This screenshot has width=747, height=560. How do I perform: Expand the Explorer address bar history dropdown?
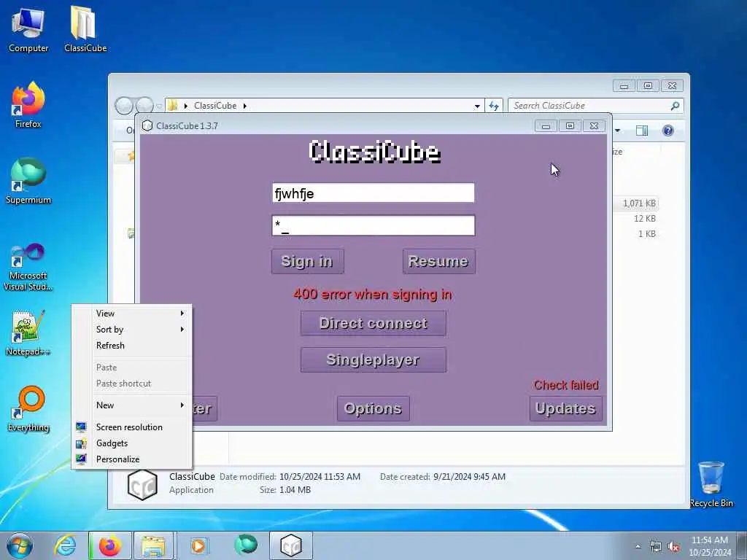477,106
